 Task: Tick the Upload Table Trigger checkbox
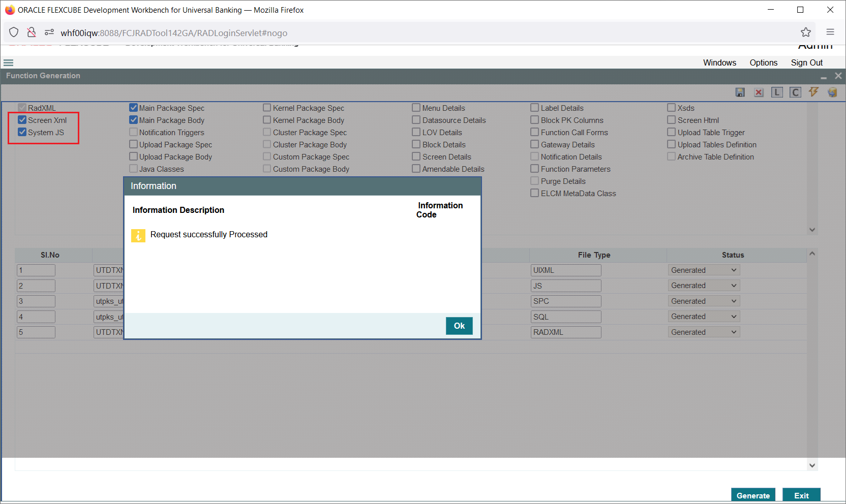pyautogui.click(x=672, y=132)
